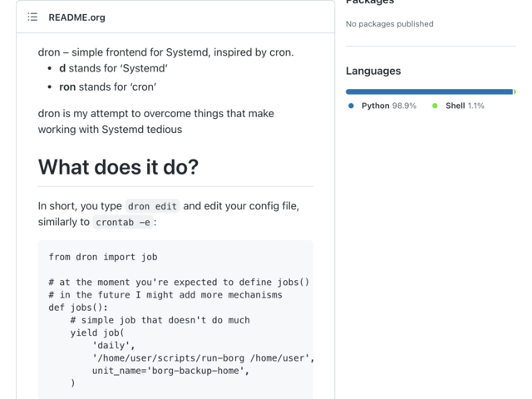Image resolution: width=532 pixels, height=399 pixels.
Task: Click the 'yield job(' code line
Action: [97, 332]
